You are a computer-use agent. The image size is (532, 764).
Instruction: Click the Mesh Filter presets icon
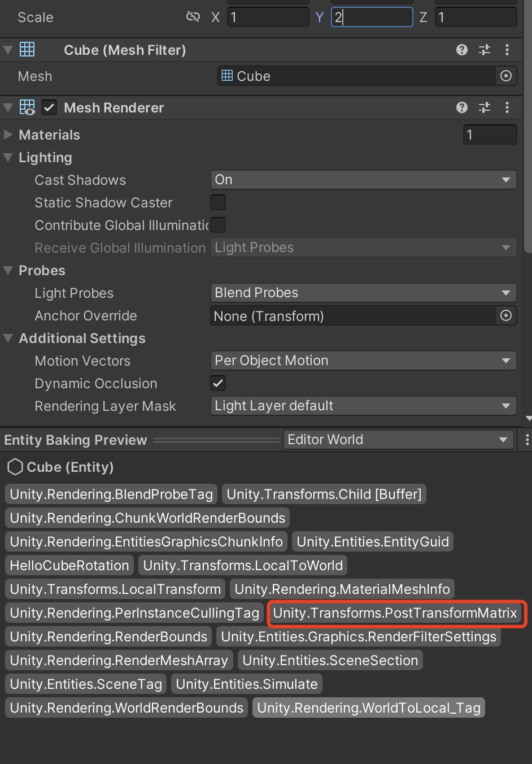[484, 50]
